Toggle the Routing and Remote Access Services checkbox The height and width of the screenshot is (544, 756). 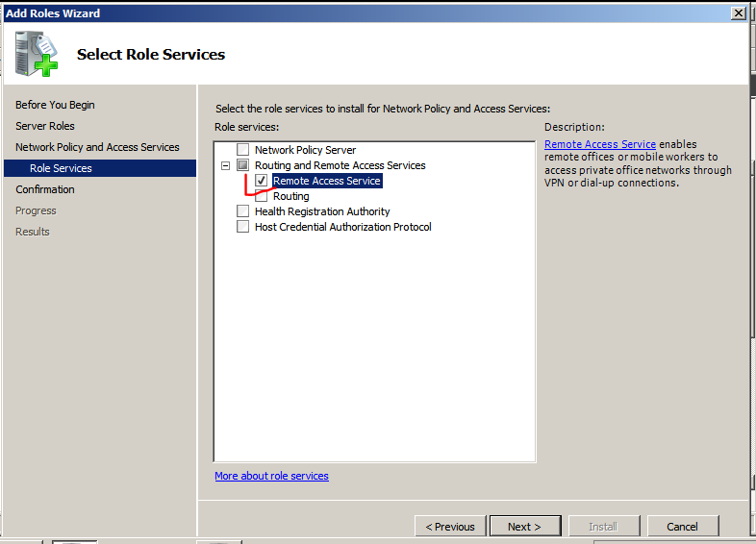(x=242, y=165)
